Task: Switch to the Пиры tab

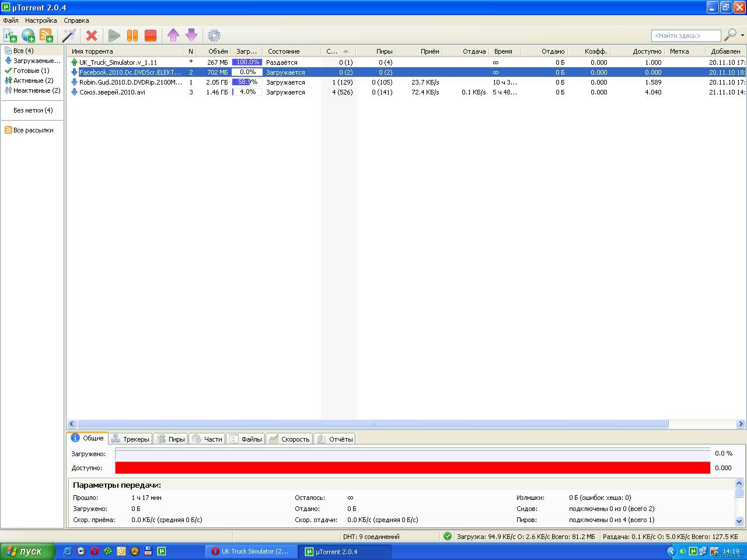Action: coord(170,439)
